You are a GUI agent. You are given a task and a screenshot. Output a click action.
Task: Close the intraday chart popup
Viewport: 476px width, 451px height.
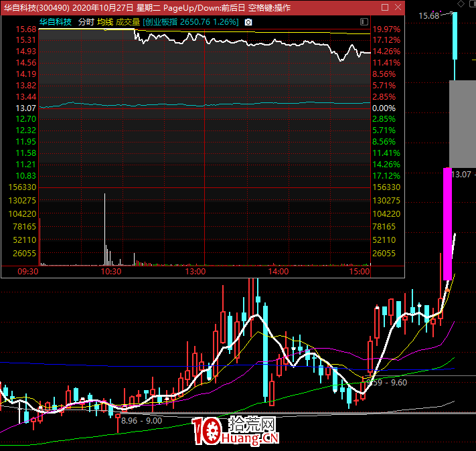pos(398,7)
